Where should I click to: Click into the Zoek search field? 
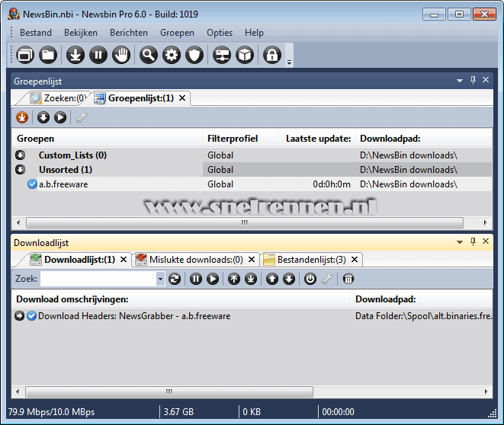[98, 279]
